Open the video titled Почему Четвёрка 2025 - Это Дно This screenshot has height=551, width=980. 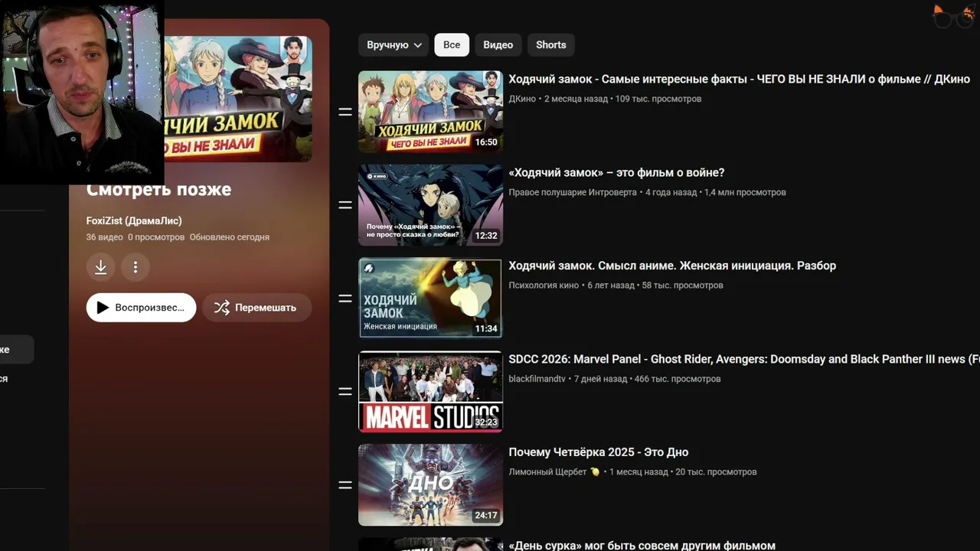point(598,452)
